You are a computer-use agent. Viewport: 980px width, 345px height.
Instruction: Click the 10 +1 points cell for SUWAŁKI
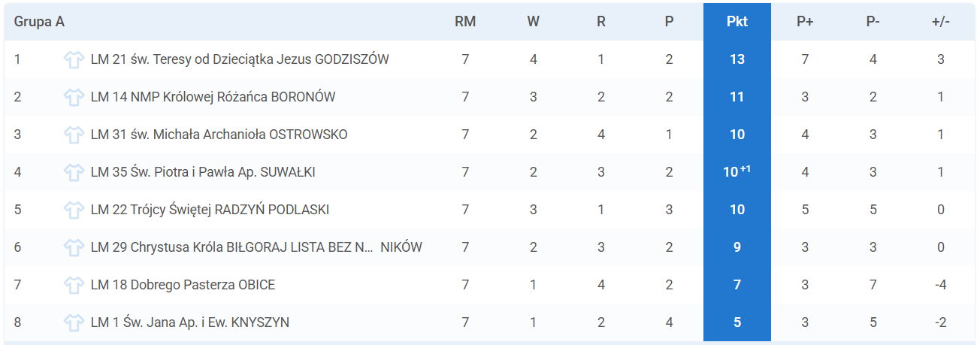pyautogui.click(x=737, y=172)
